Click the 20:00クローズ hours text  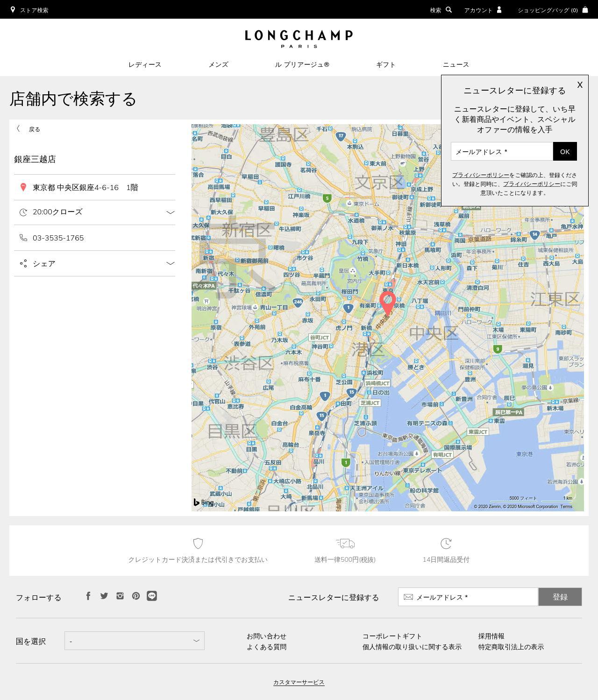pyautogui.click(x=57, y=212)
